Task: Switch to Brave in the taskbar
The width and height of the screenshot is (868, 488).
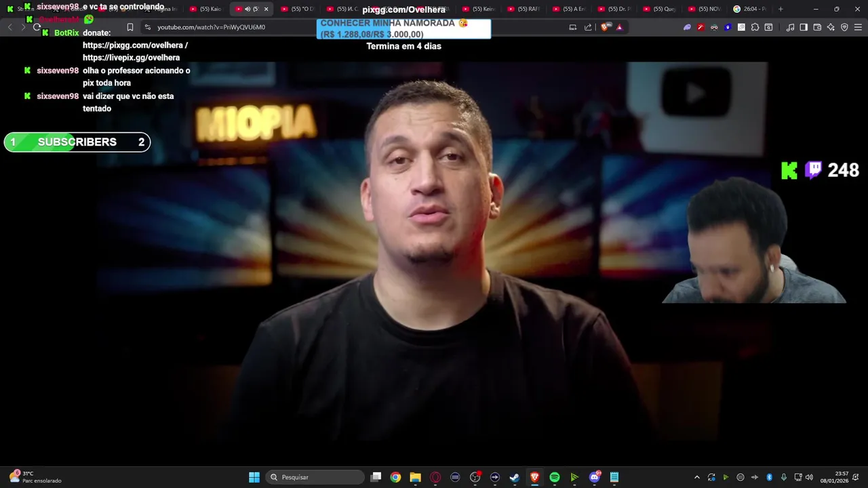Action: point(534,477)
